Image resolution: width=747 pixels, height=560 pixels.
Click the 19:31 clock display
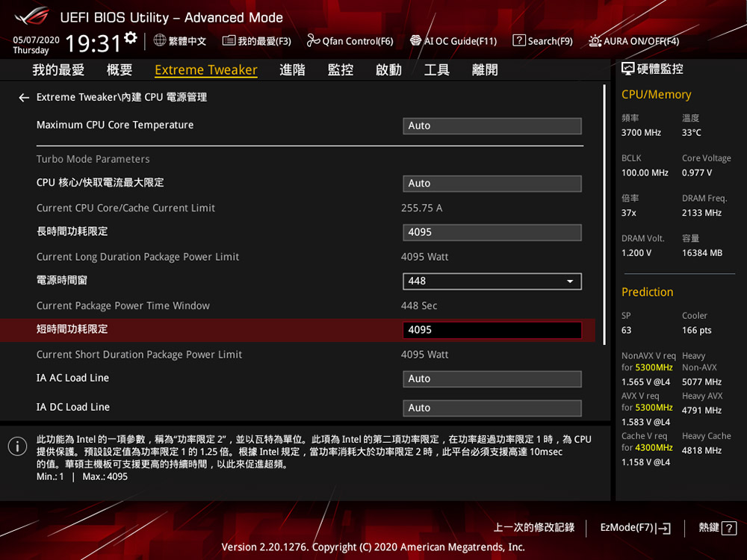(93, 44)
